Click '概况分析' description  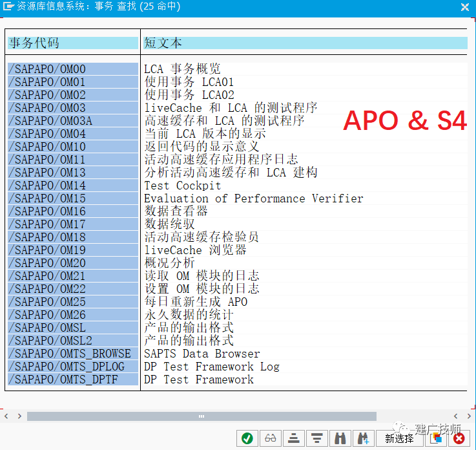coord(169,263)
